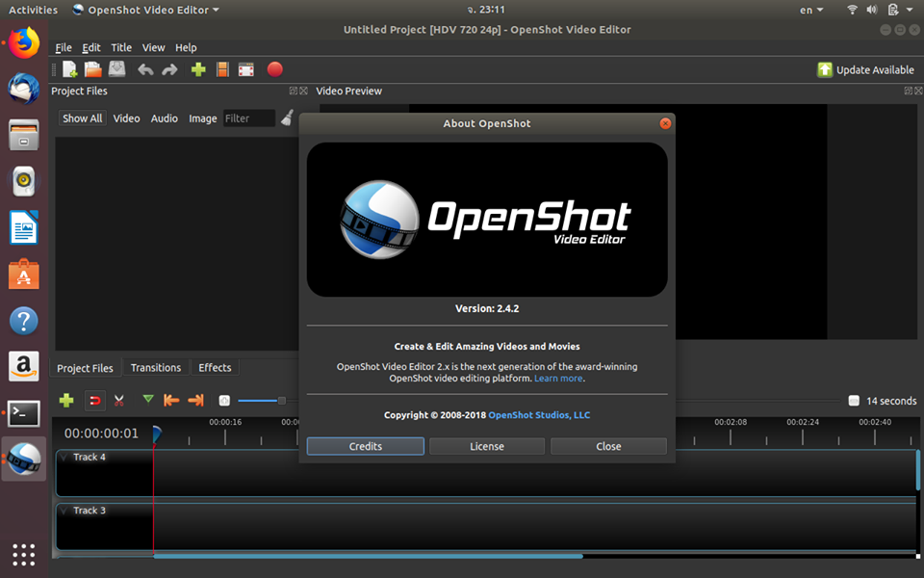Viewport: 924px width, 578px height.
Task: Open the clock at 23:11
Action: pyautogui.click(x=486, y=10)
